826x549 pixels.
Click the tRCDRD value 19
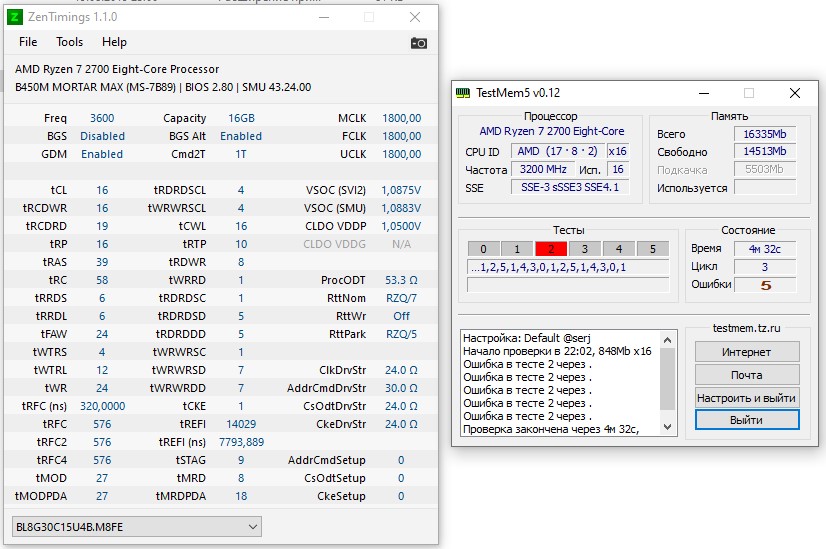102,226
